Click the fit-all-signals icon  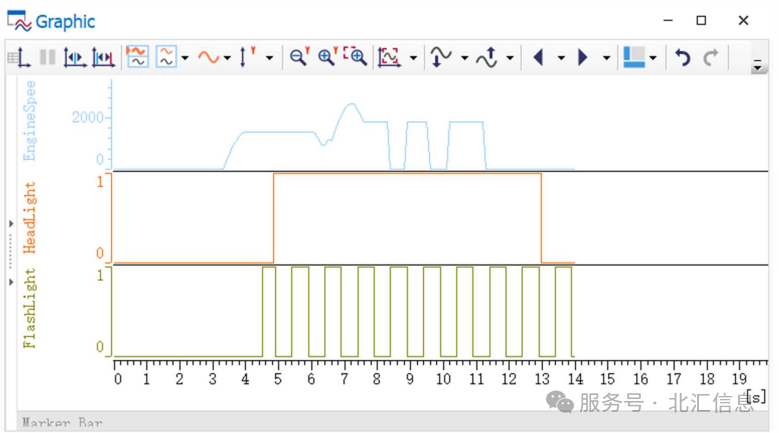pyautogui.click(x=390, y=57)
